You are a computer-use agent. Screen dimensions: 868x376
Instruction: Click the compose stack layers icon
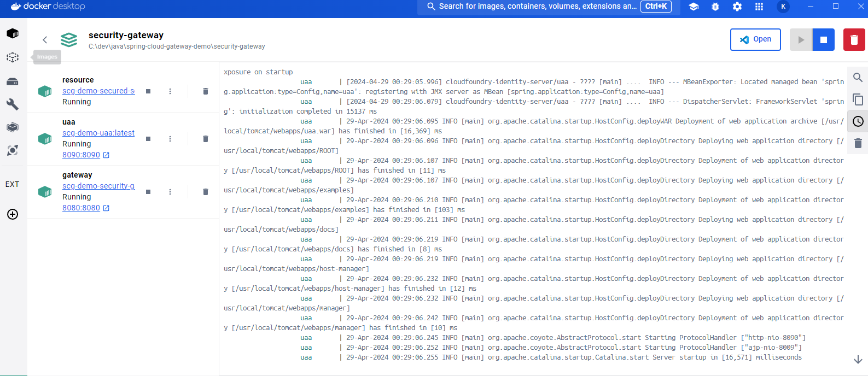click(69, 40)
